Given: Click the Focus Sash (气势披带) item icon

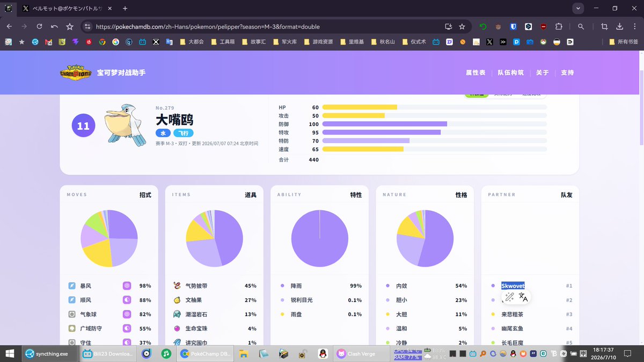Looking at the screenshot, I should tap(177, 286).
